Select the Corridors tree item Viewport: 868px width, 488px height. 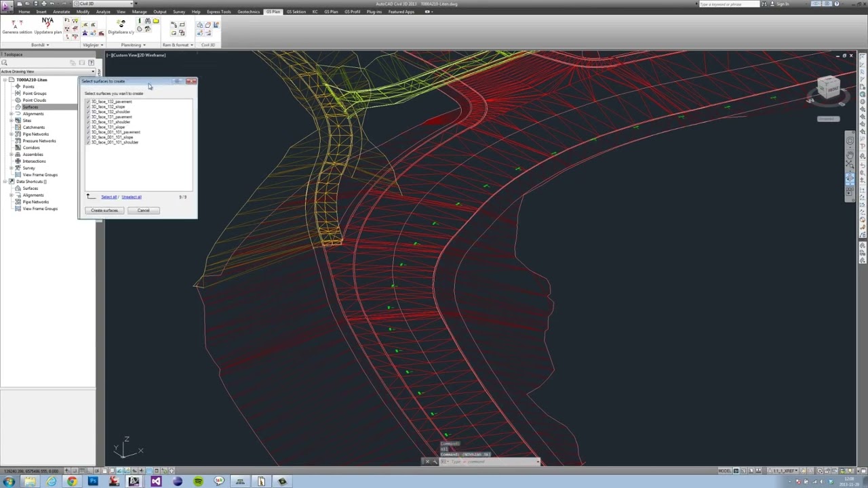click(x=31, y=148)
